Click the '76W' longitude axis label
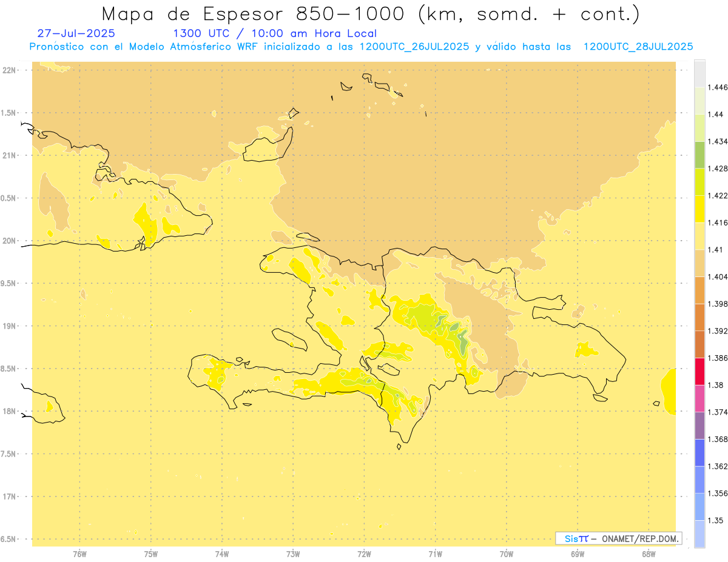Viewport: 728px width, 562px height. [x=79, y=554]
